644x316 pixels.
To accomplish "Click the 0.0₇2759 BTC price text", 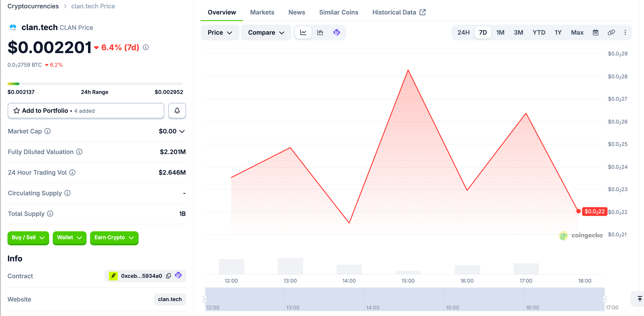I will [x=25, y=65].
